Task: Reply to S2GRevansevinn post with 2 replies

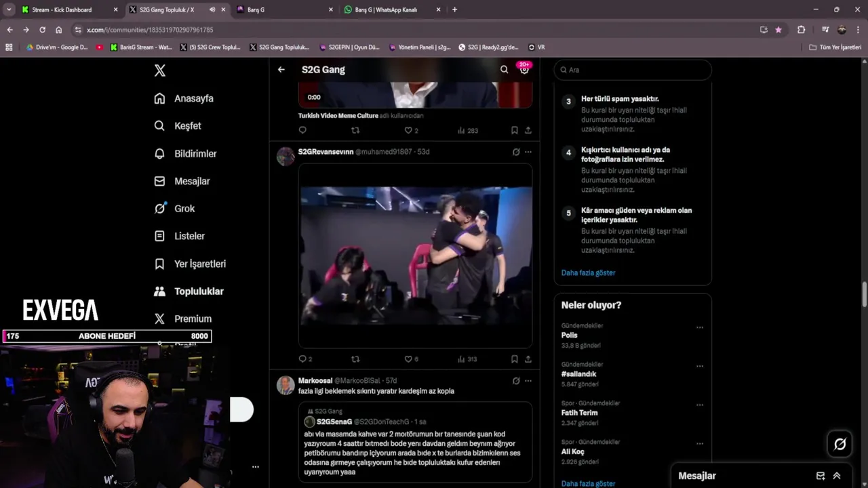Action: tap(305, 359)
